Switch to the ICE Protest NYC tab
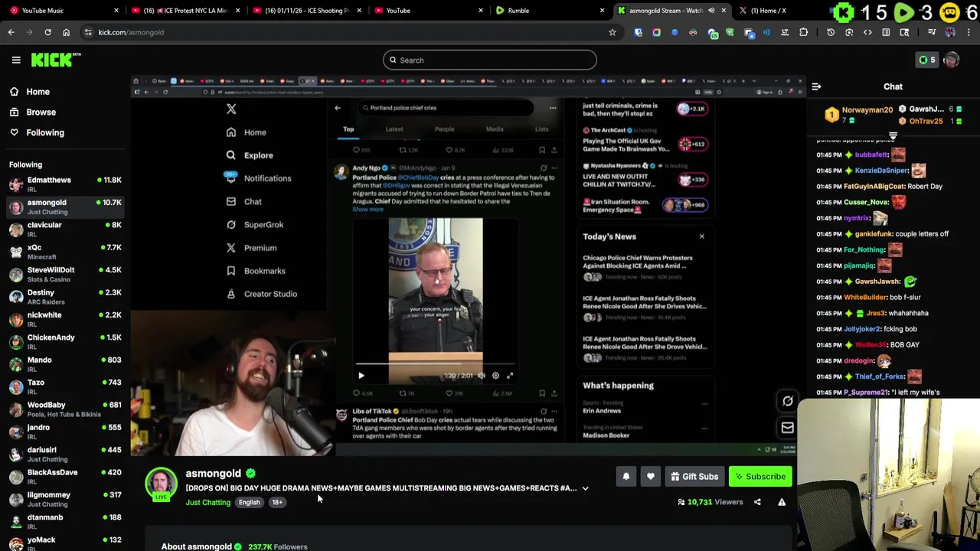This screenshot has height=551, width=980. (185, 11)
